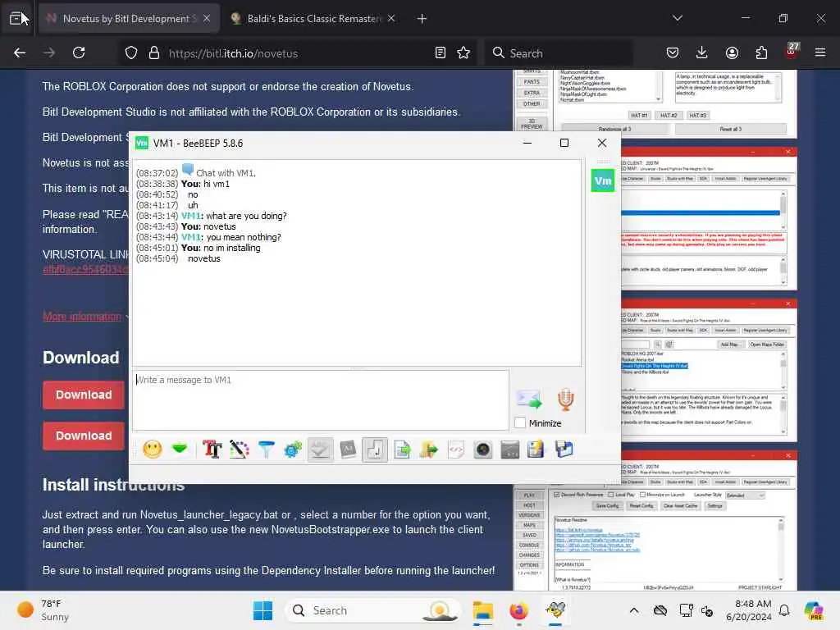Send the message with the envelope arrow button
The height and width of the screenshot is (630, 840).
click(529, 399)
